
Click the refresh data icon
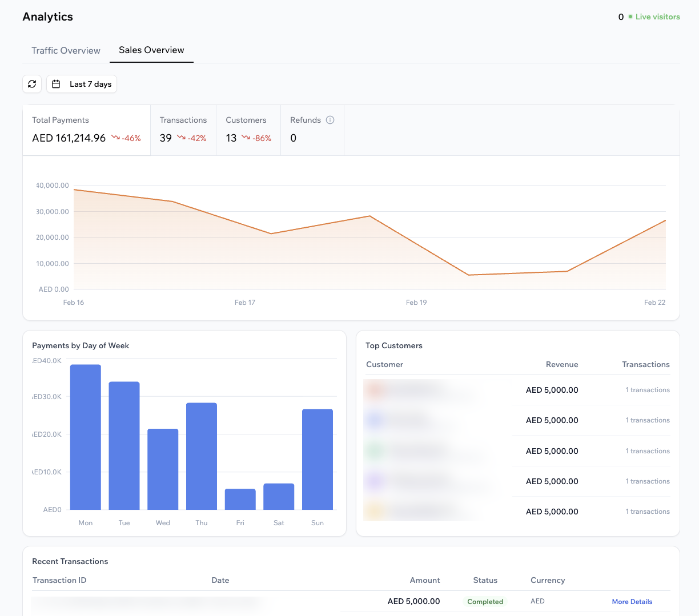32,84
